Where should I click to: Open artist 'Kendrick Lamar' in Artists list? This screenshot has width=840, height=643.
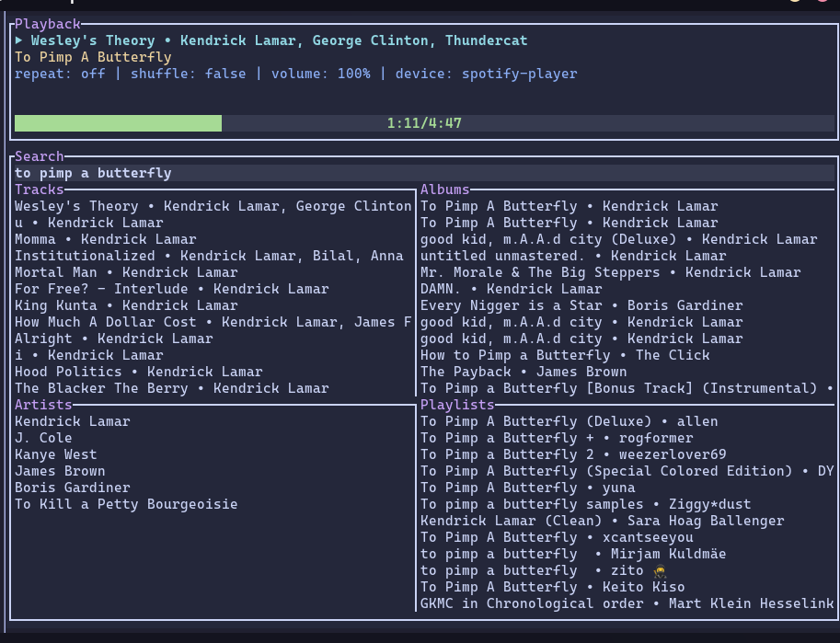point(73,421)
